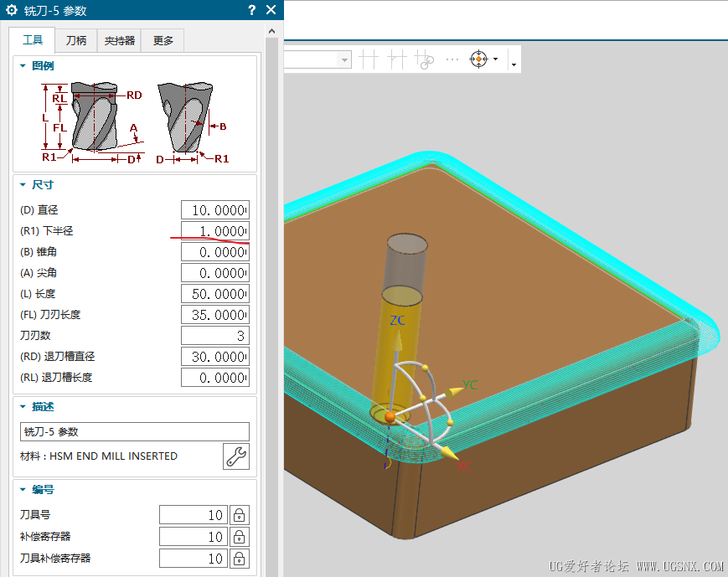Toggle the lock beside 刀具号
Viewport: 728px width, 577px height.
239,515
